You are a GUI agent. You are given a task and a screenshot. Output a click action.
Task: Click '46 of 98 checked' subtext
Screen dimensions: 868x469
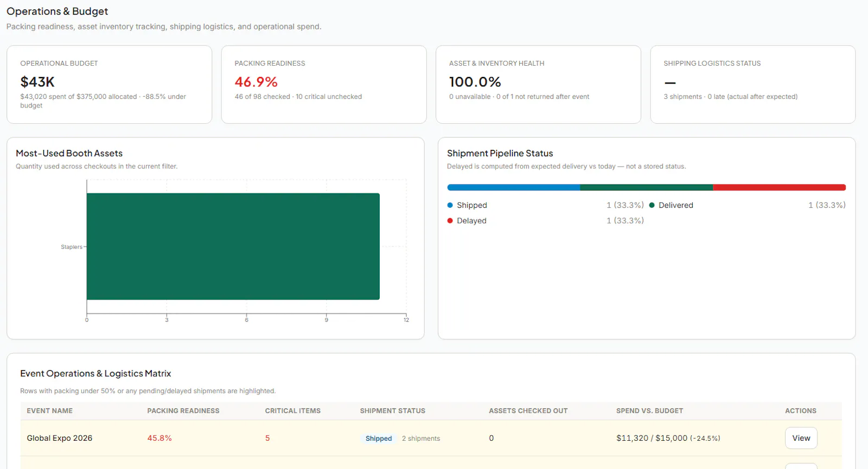pyautogui.click(x=262, y=97)
